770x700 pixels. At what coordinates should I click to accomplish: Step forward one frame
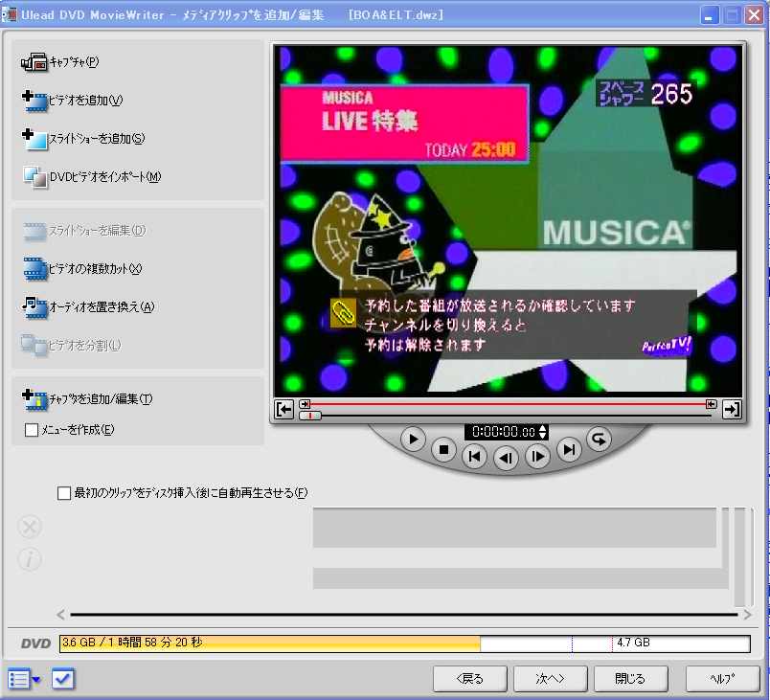coord(537,457)
